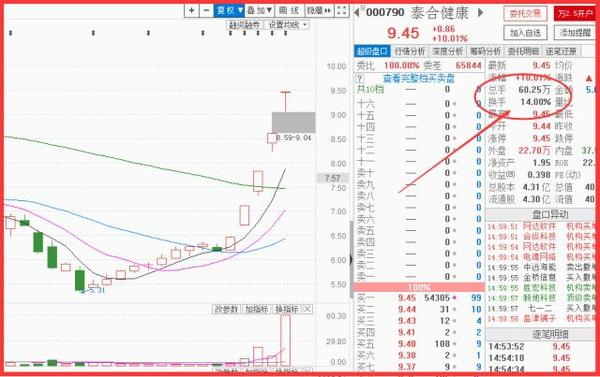Toggle the 融资融券 overlay

(x=245, y=25)
